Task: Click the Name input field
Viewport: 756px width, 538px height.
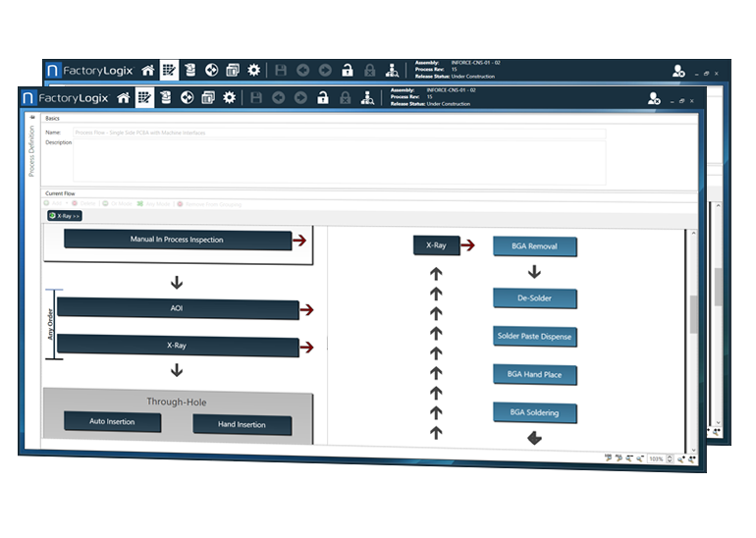Action: tap(340, 134)
